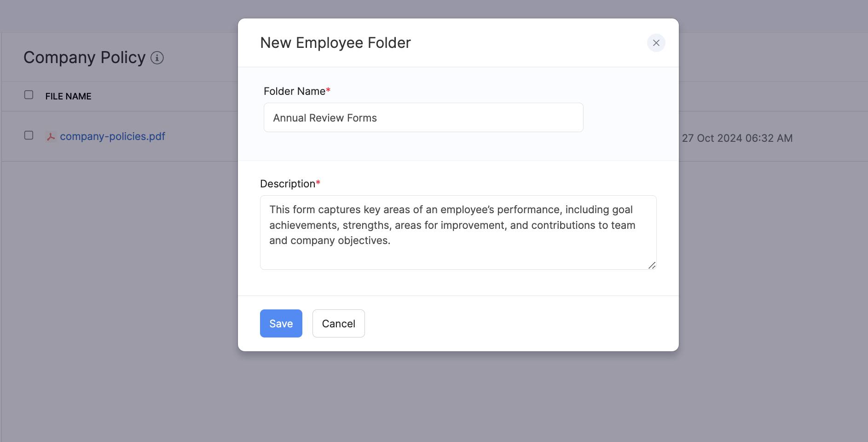
Task: Click the Description field label
Action: tap(287, 184)
